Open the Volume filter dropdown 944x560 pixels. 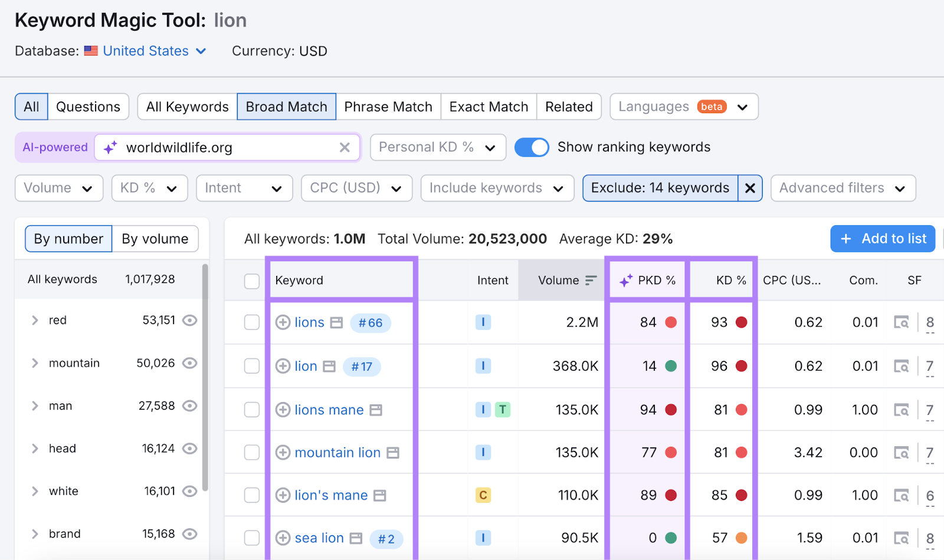click(x=59, y=188)
